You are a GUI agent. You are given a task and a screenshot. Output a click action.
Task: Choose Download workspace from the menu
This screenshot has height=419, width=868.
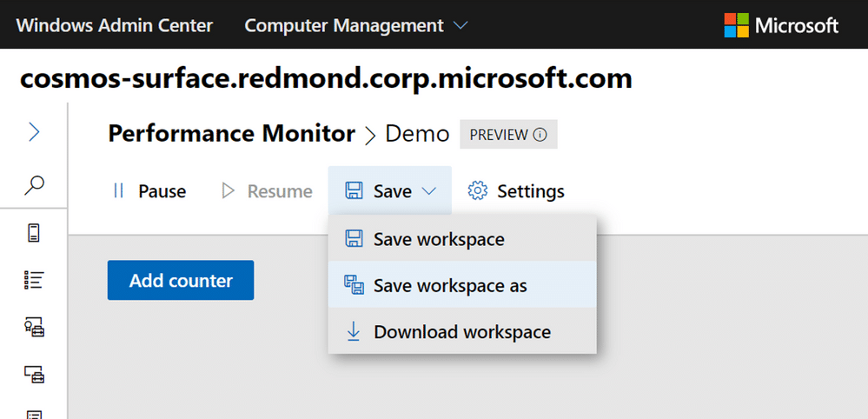(461, 331)
